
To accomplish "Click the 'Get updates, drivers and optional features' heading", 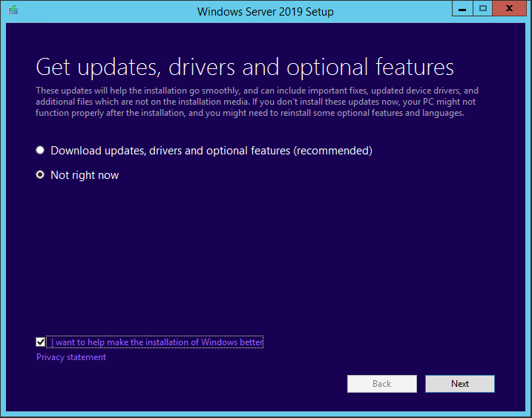I will [245, 67].
